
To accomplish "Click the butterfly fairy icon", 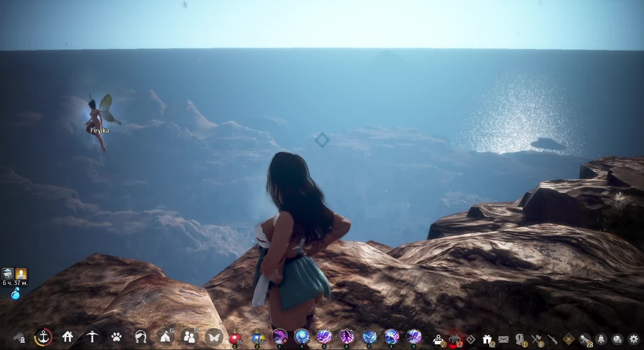I will [214, 337].
